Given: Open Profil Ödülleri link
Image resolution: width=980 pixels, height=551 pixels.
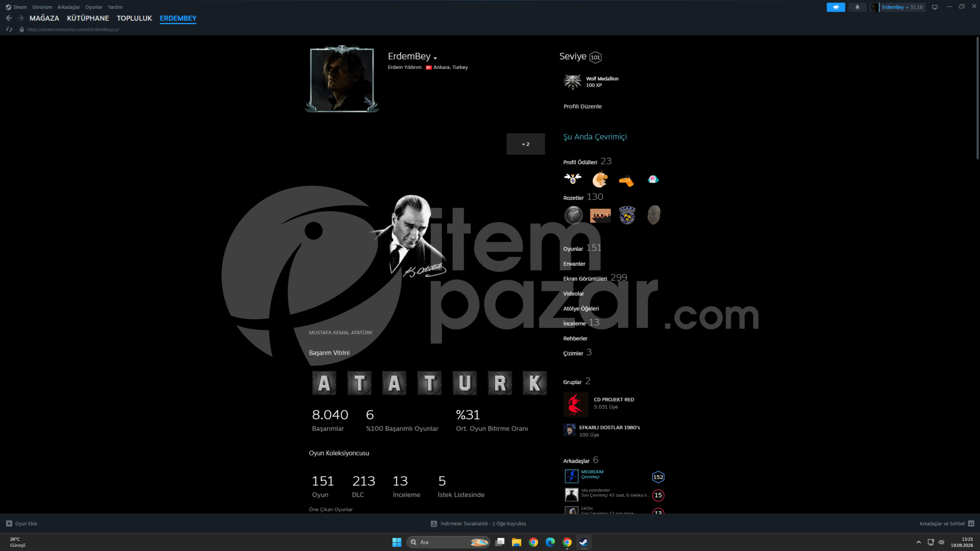Looking at the screenshot, I should (580, 162).
